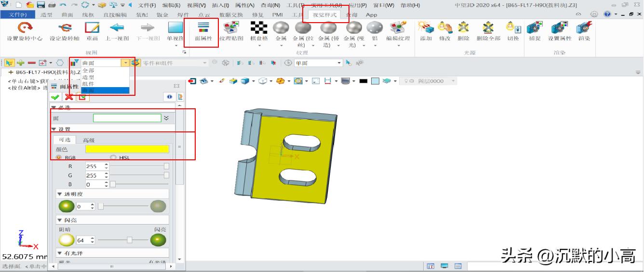Open the 视图(V) menu

[x=196, y=5]
